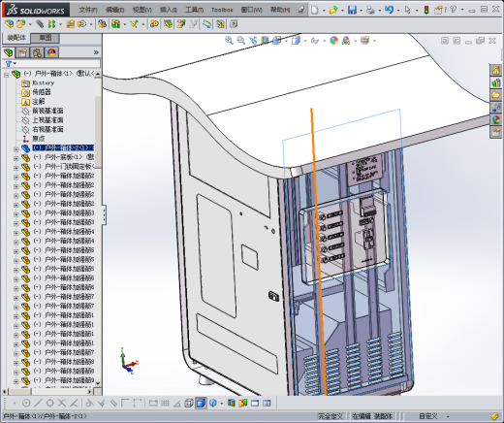Image resolution: width=504 pixels, height=423 pixels.
Task: Select the 传感器 tree item
Action: (42, 92)
